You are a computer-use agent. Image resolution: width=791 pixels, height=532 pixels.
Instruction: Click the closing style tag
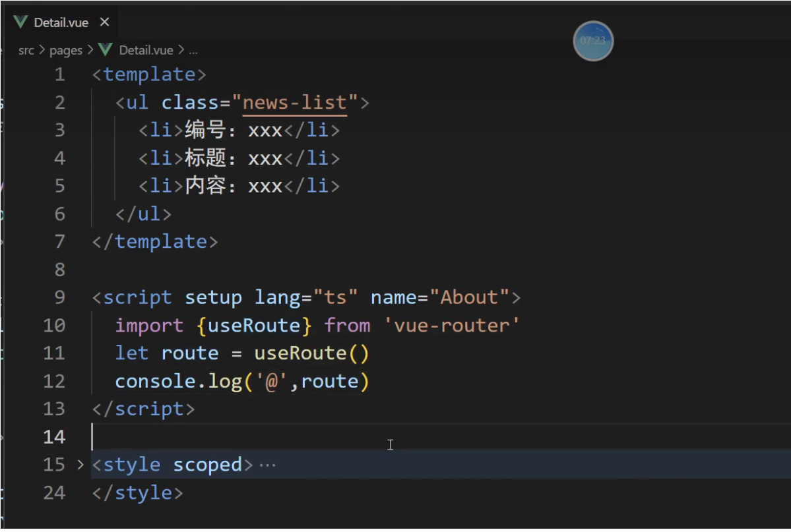tap(137, 492)
